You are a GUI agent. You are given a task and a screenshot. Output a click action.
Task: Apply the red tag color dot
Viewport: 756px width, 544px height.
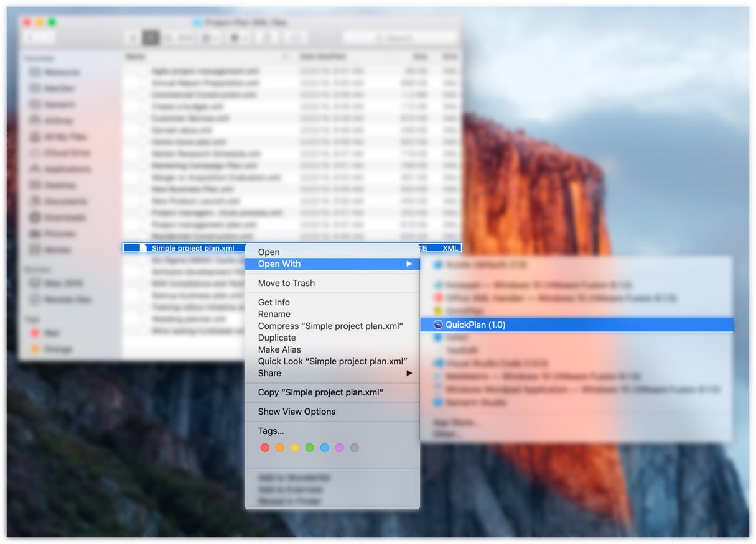pos(265,448)
